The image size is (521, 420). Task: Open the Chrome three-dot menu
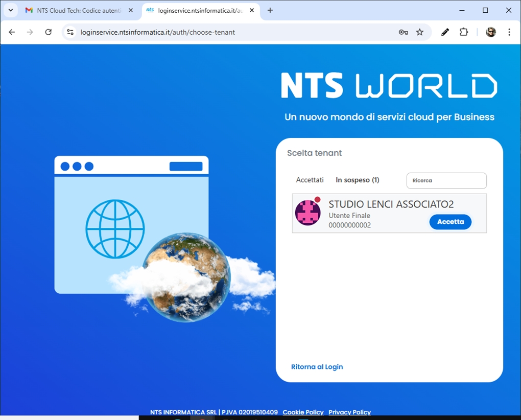point(509,32)
